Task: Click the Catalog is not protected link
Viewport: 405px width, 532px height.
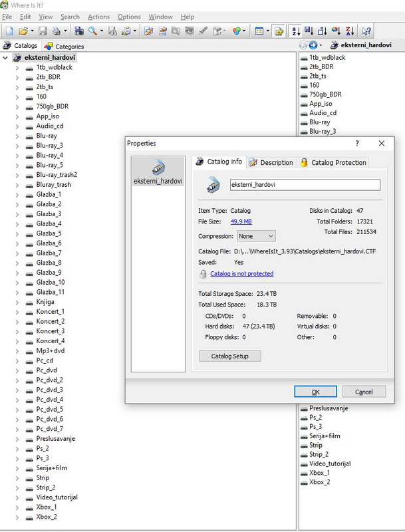Action: point(242,274)
